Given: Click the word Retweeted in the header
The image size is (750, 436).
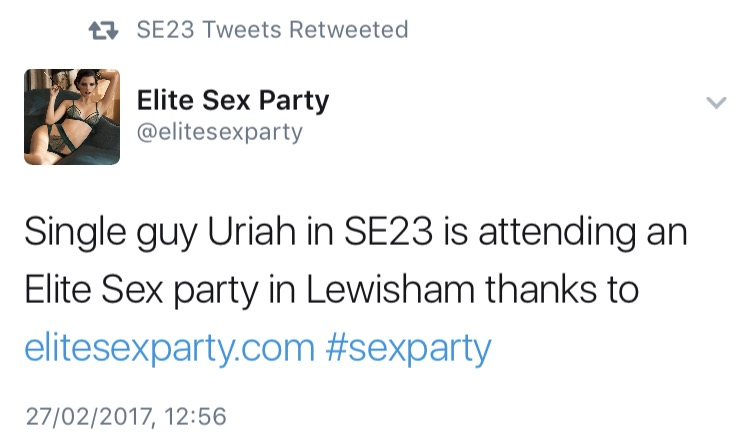Looking at the screenshot, I should [x=348, y=30].
